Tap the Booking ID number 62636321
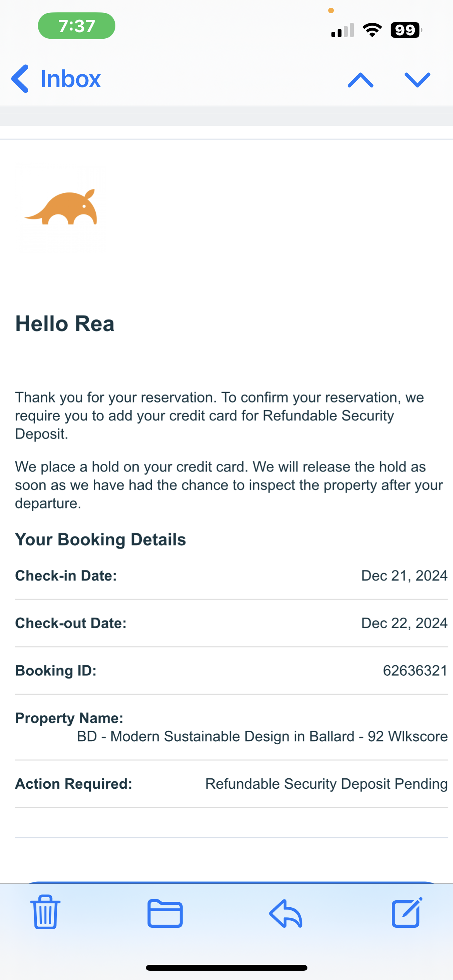Screen dimensions: 453x980 point(415,670)
